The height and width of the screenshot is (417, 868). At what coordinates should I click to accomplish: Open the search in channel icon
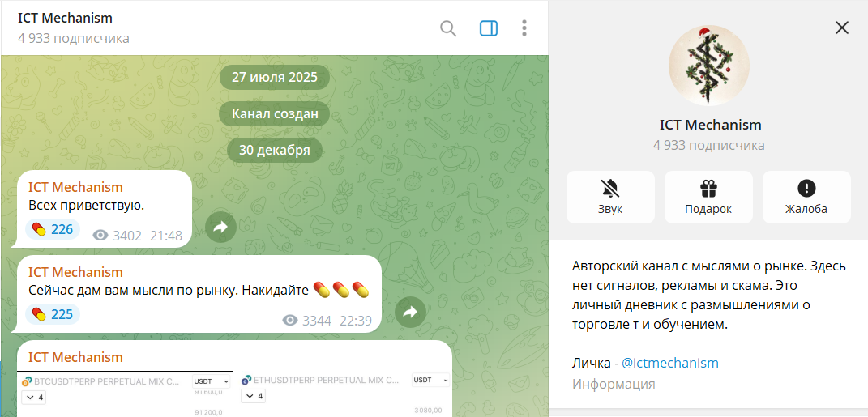[x=448, y=28]
